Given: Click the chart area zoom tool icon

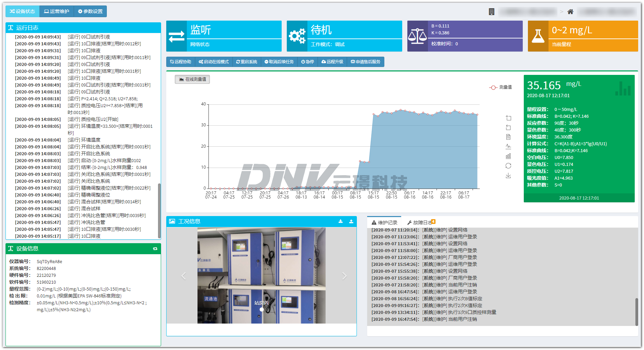Looking at the screenshot, I should tap(508, 118).
